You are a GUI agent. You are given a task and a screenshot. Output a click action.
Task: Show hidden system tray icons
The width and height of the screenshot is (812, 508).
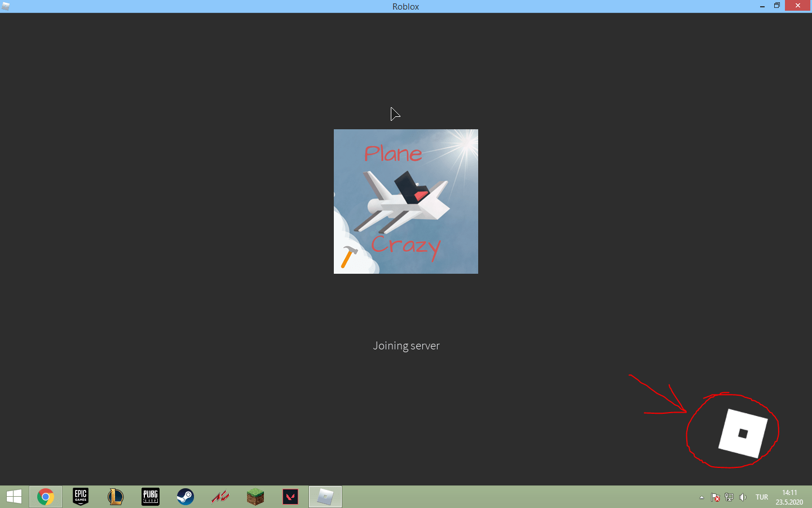pyautogui.click(x=701, y=497)
